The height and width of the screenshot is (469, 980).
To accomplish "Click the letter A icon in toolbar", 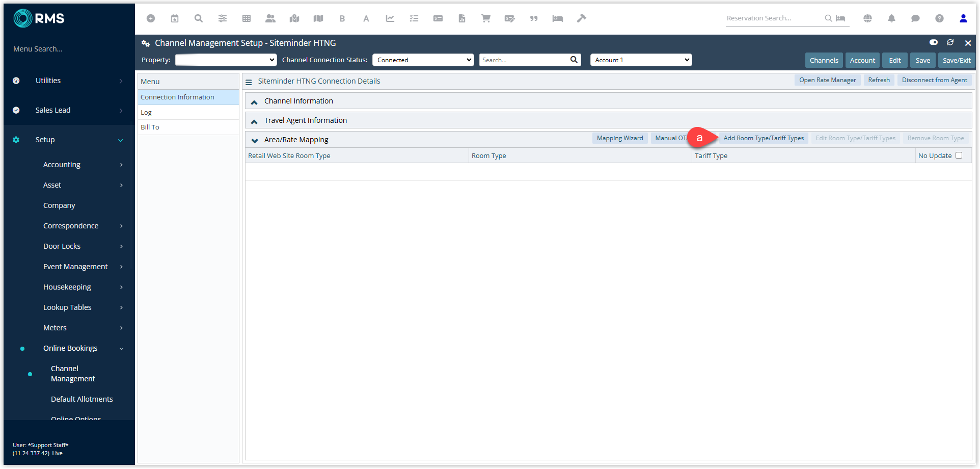I will 366,18.
